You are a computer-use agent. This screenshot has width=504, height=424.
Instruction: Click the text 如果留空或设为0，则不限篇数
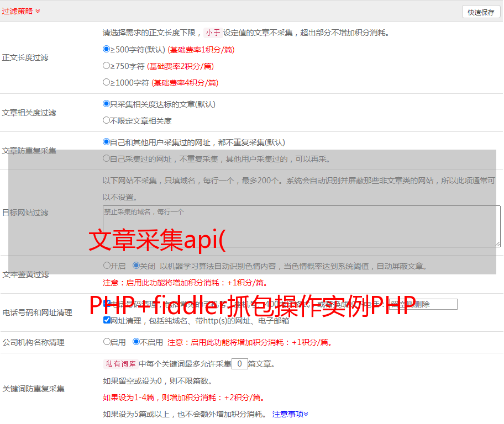(x=158, y=381)
